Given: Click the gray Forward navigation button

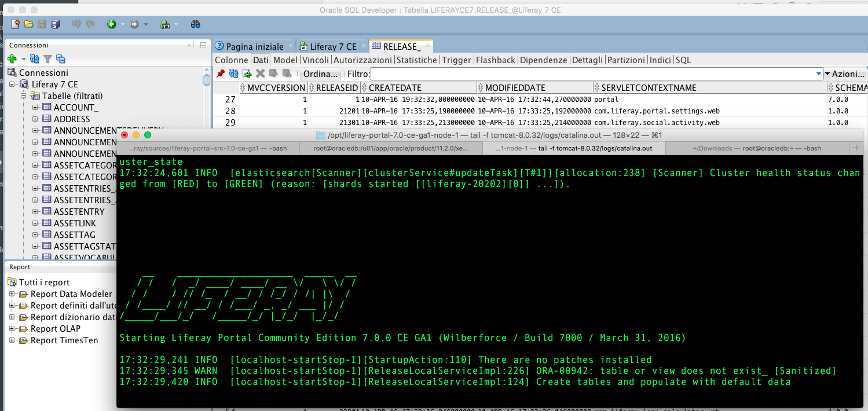Looking at the screenshot, I should click(134, 24).
